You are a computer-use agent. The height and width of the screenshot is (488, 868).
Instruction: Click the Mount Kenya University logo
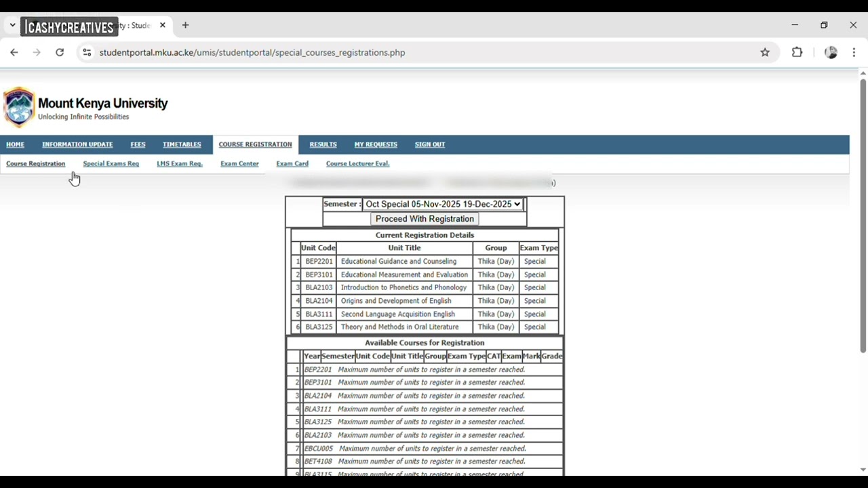tap(19, 107)
